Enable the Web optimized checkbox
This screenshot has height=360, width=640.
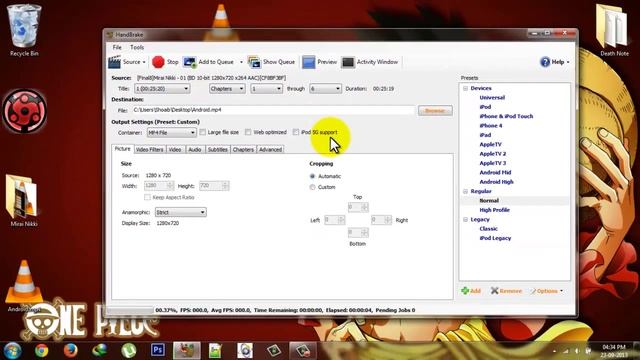[248, 132]
